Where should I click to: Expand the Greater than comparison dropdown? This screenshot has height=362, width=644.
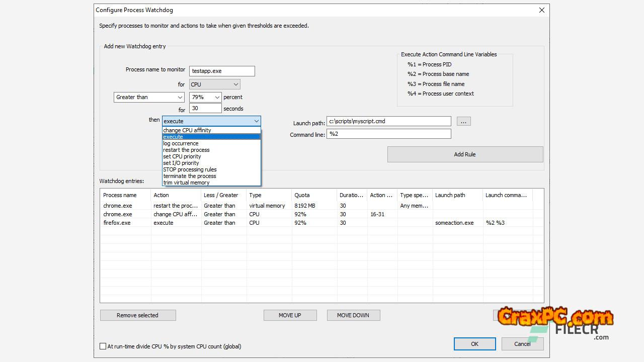(x=149, y=97)
